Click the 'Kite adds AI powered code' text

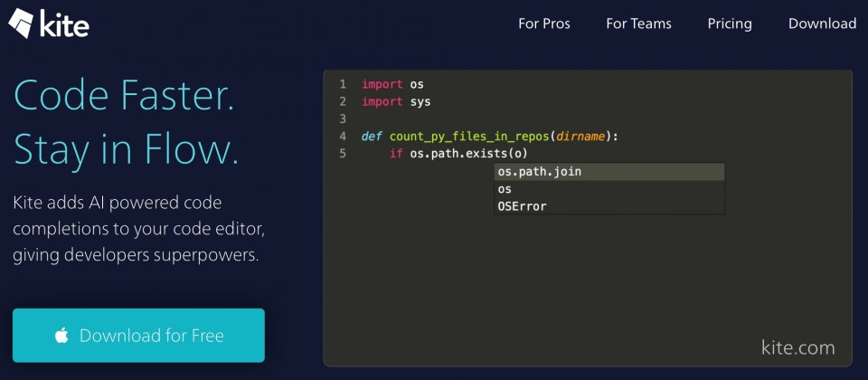[117, 203]
